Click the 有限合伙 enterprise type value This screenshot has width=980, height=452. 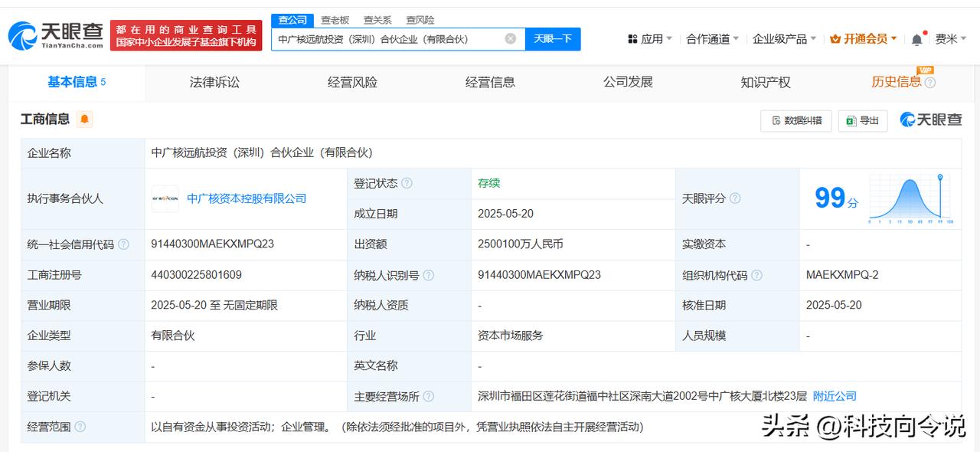click(x=173, y=336)
